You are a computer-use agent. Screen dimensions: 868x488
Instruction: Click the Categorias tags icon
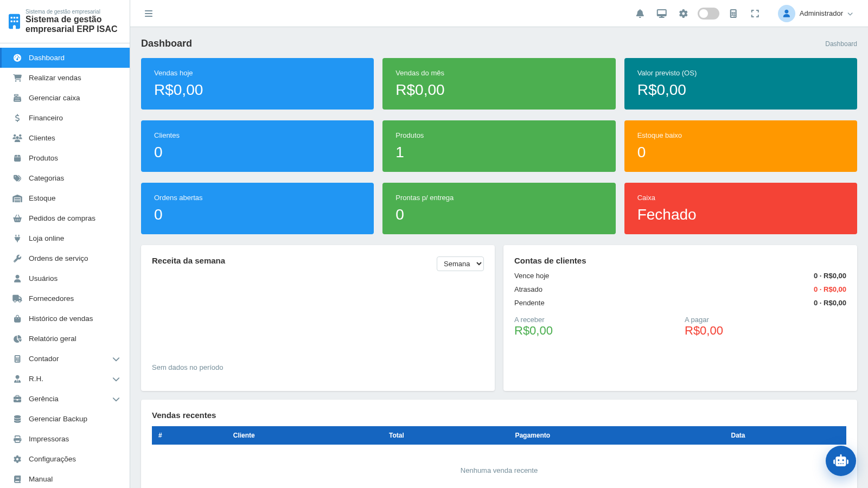point(17,178)
